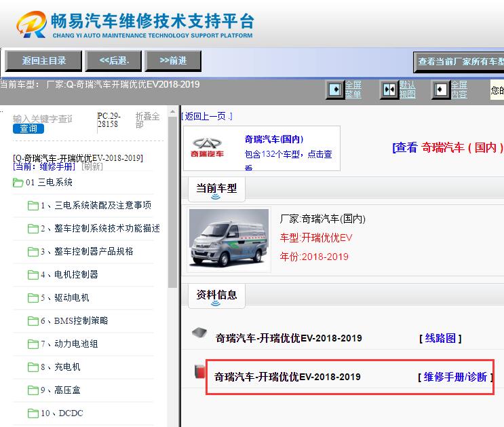Expand folder icon for 动力电池组
Image resolution: width=504 pixels, height=427 pixels.
(33, 344)
